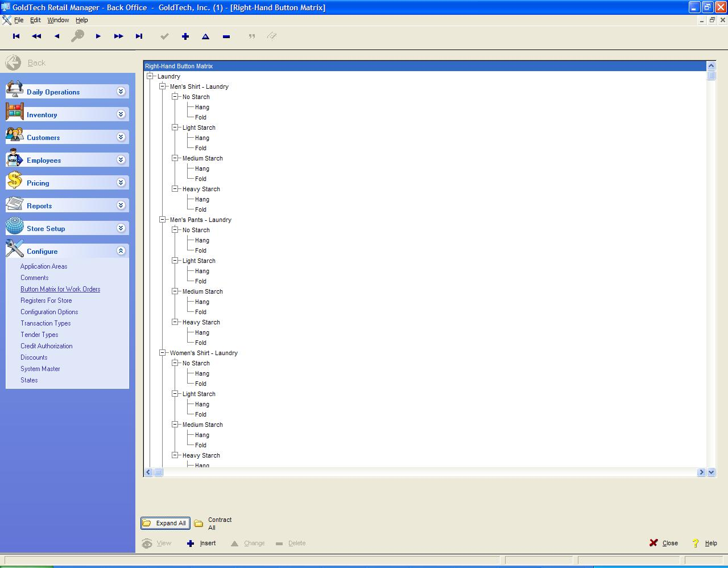
Task: Click the Store Setup globe icon
Action: [14, 227]
